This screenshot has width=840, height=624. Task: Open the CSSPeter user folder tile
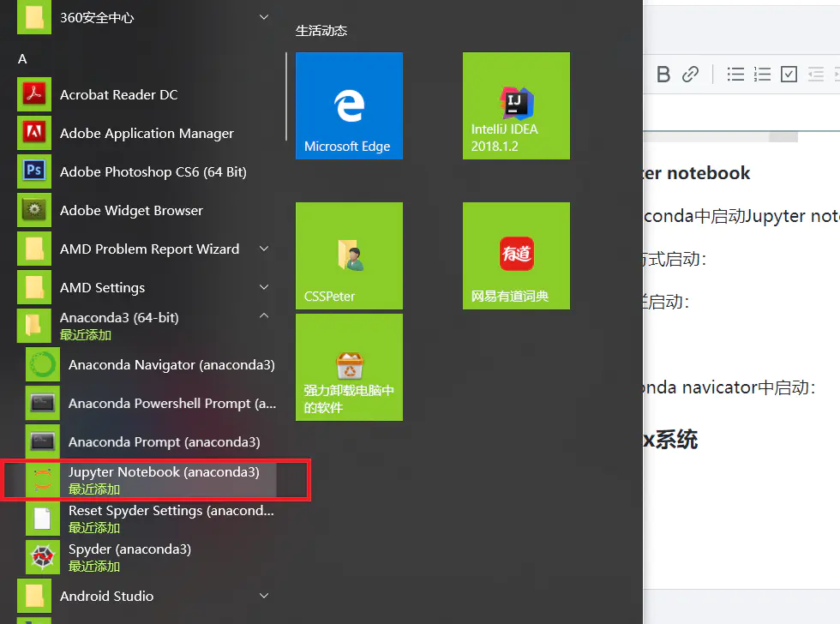click(x=350, y=255)
